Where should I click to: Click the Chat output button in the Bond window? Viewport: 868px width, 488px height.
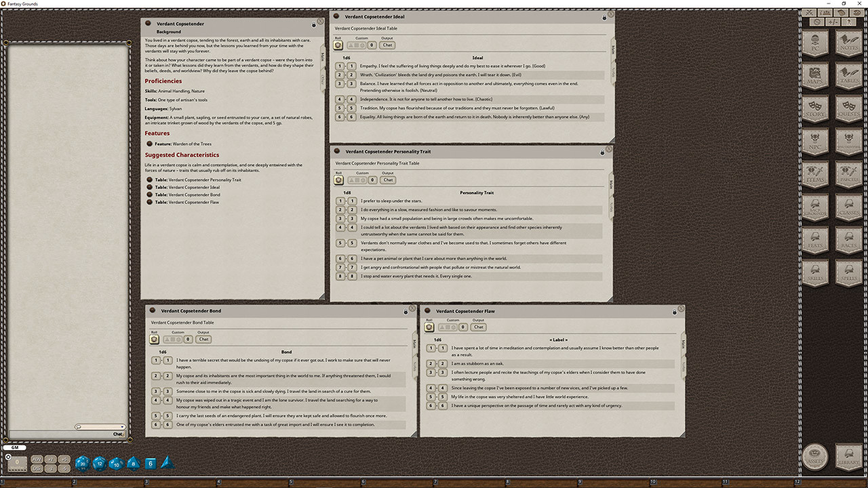[x=203, y=339]
